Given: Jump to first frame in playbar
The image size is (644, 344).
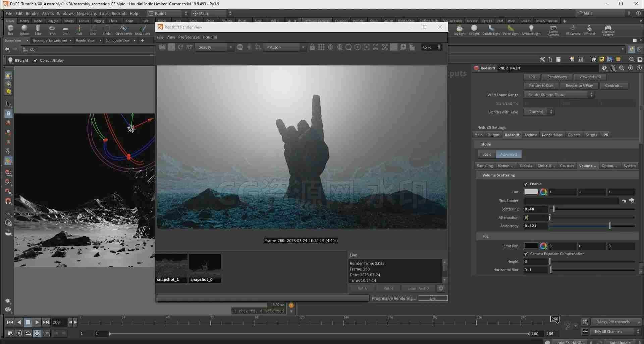Looking at the screenshot, I should (10, 322).
